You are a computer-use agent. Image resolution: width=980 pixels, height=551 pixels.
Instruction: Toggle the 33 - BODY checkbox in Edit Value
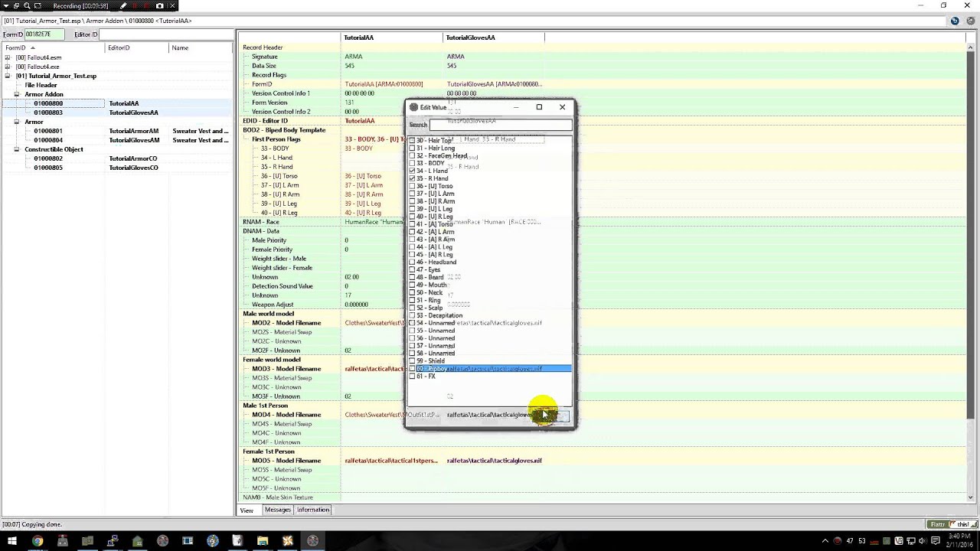412,163
